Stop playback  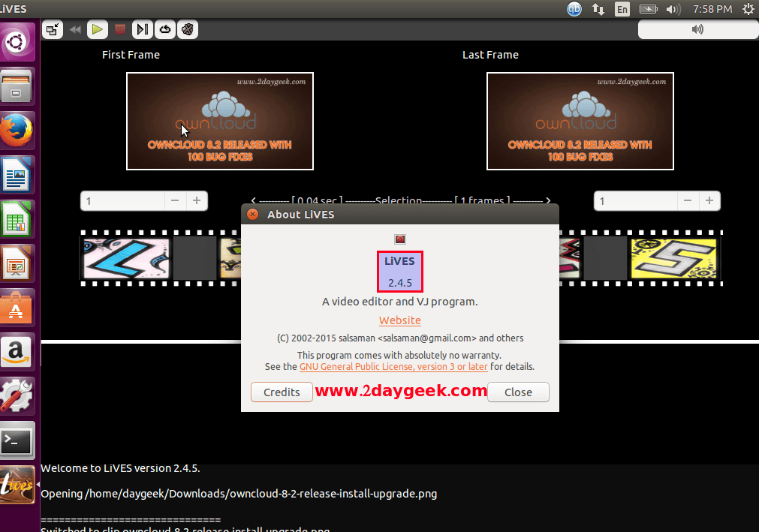(120, 29)
